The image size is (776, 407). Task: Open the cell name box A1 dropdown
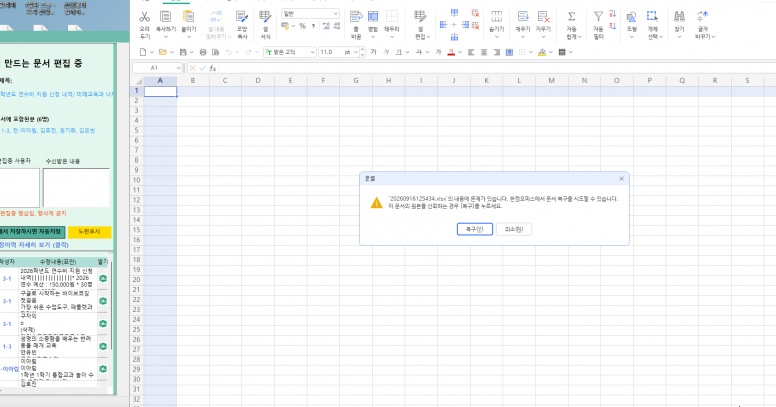(178, 68)
